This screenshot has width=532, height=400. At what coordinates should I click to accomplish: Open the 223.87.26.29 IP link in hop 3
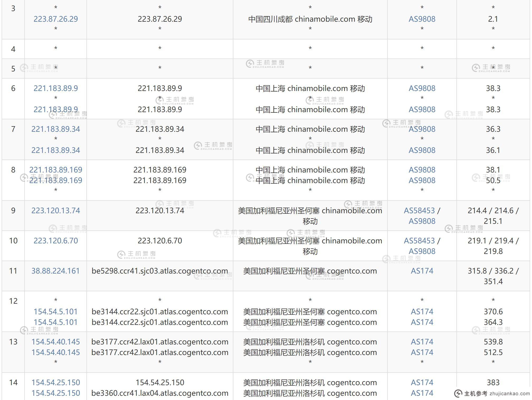click(55, 19)
